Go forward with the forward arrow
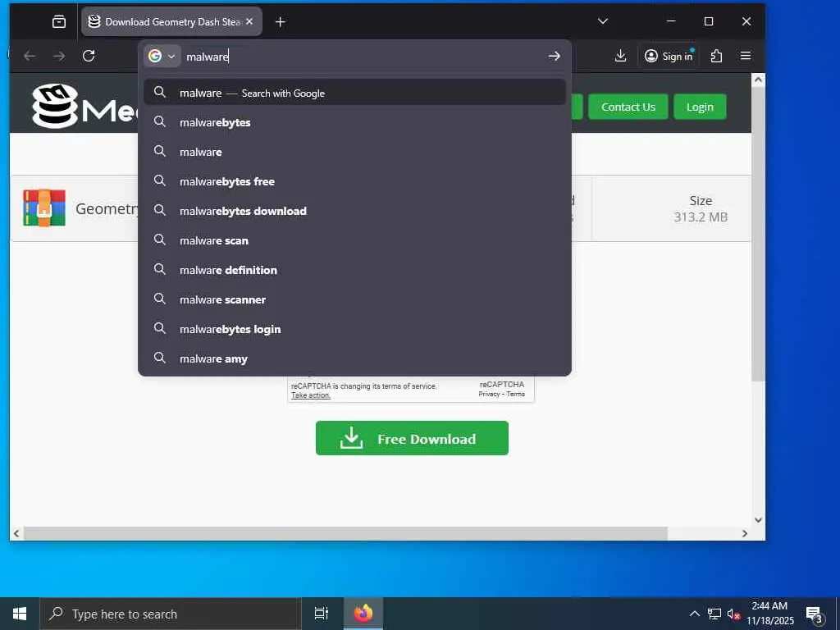The width and height of the screenshot is (840, 630). pyautogui.click(x=59, y=56)
